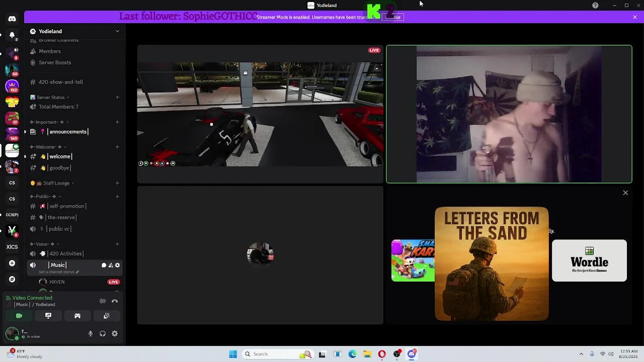Open server icon with badge 50

point(12,70)
